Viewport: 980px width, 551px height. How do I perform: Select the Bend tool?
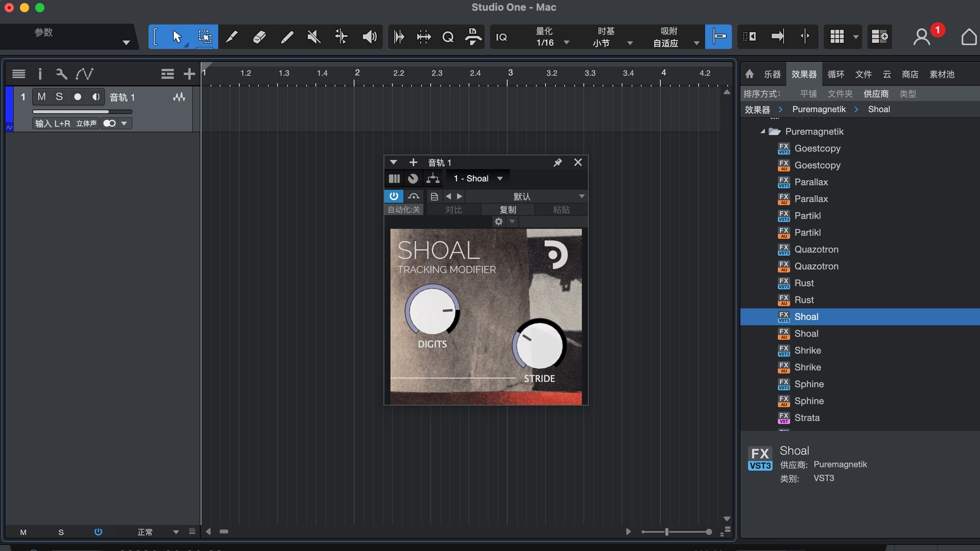341,37
